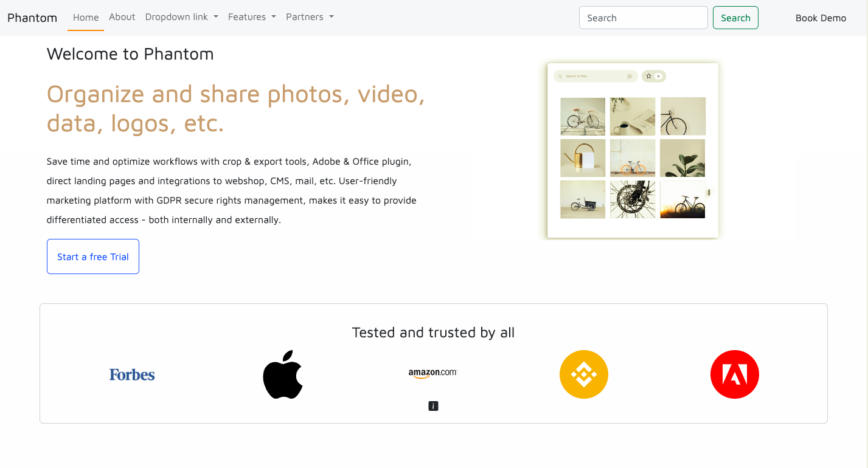The width and height of the screenshot is (868, 468).
Task: Focus the navbar Search input field
Action: 643,18
